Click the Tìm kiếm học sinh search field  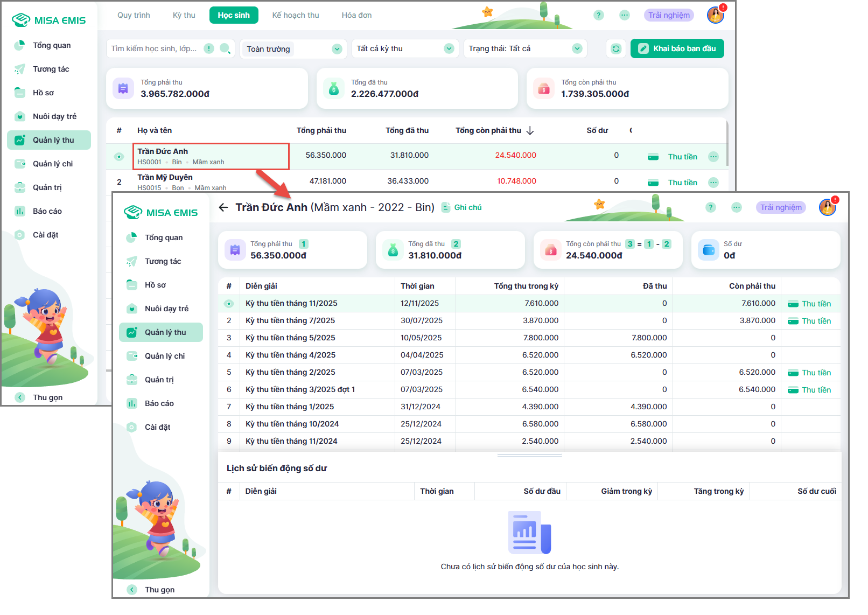click(x=154, y=48)
